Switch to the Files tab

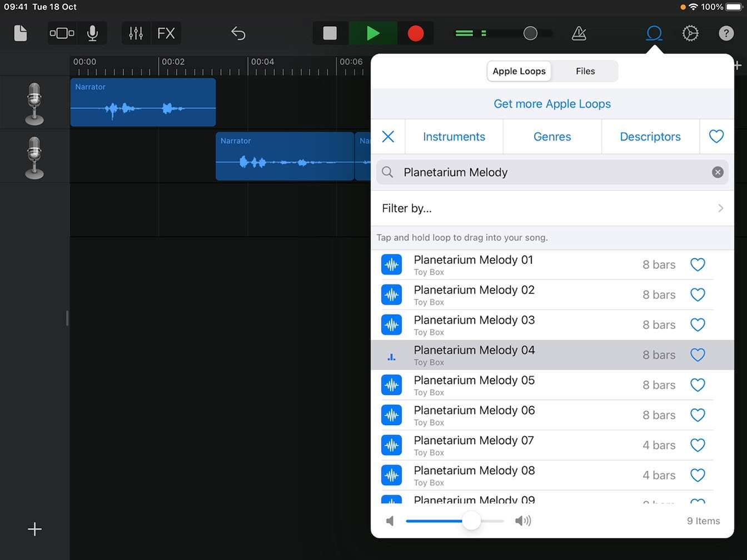pyautogui.click(x=585, y=71)
